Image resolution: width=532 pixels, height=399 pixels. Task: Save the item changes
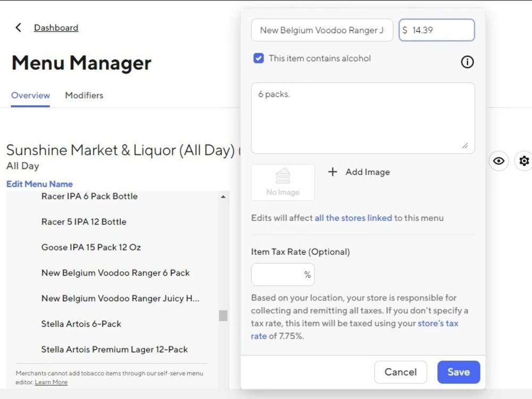[x=459, y=372]
